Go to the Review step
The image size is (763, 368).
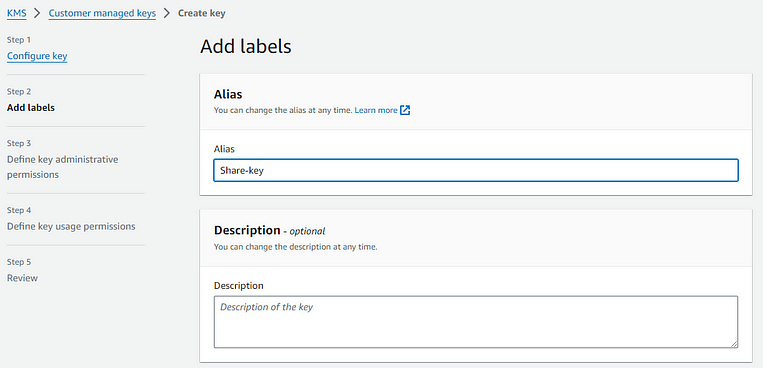coord(22,278)
